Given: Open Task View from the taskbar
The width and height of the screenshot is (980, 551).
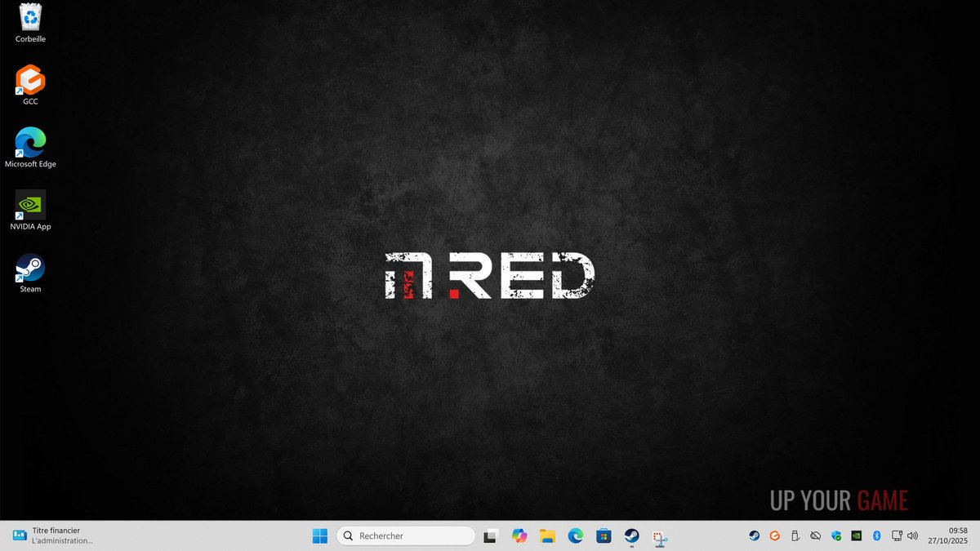Looking at the screenshot, I should pyautogui.click(x=490, y=535).
